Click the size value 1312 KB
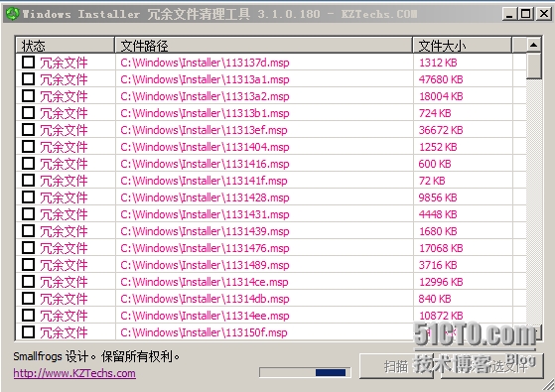555x392 pixels. pyautogui.click(x=438, y=63)
